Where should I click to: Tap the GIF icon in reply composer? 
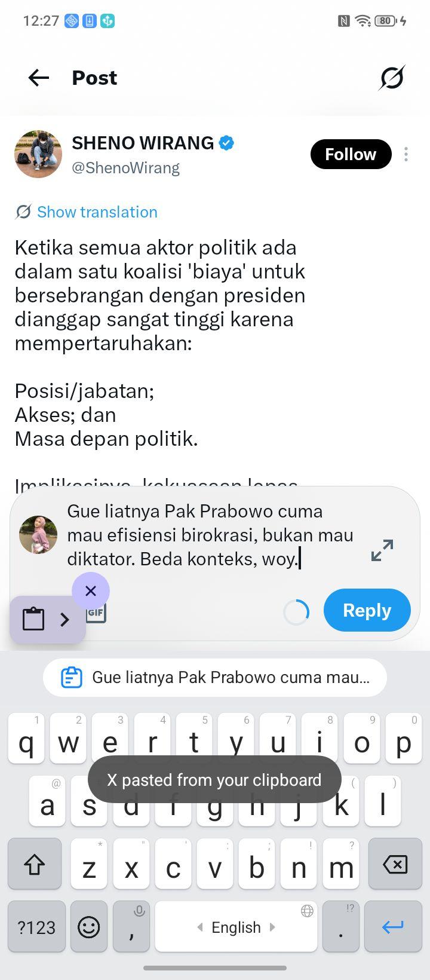(97, 613)
